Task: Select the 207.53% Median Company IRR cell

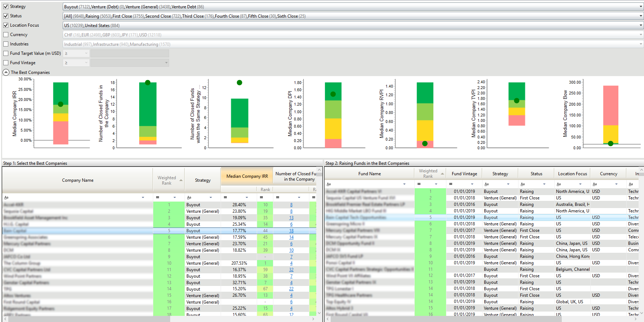Action: pyautogui.click(x=239, y=263)
